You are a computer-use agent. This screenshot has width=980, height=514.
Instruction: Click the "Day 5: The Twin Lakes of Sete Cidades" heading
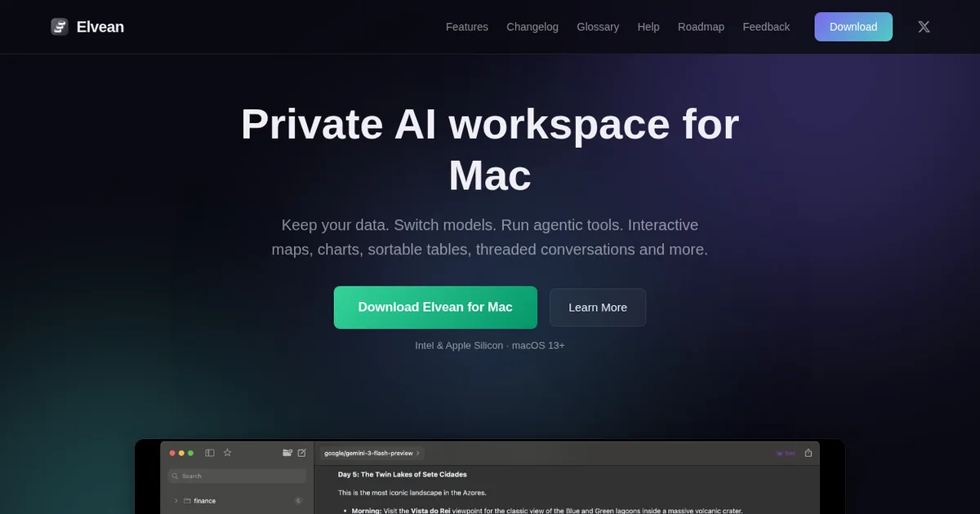tap(403, 474)
